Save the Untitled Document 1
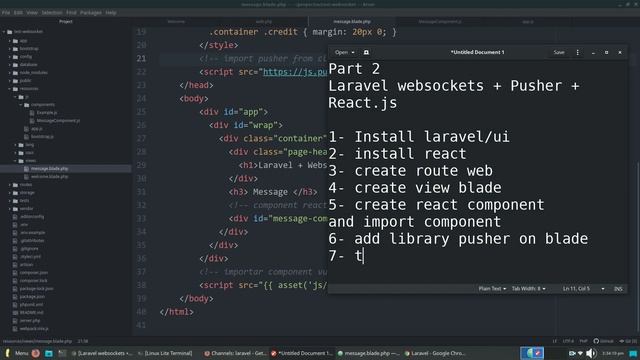The height and width of the screenshot is (360, 640). click(559, 52)
